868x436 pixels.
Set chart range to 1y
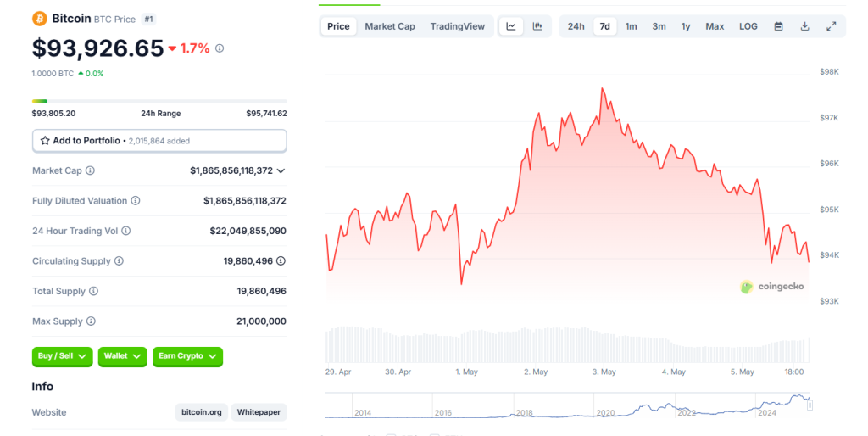[686, 26]
